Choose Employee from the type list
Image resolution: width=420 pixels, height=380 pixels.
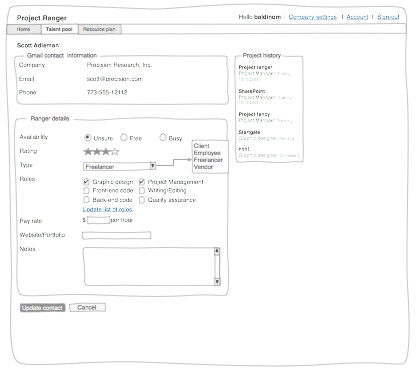tap(207, 153)
